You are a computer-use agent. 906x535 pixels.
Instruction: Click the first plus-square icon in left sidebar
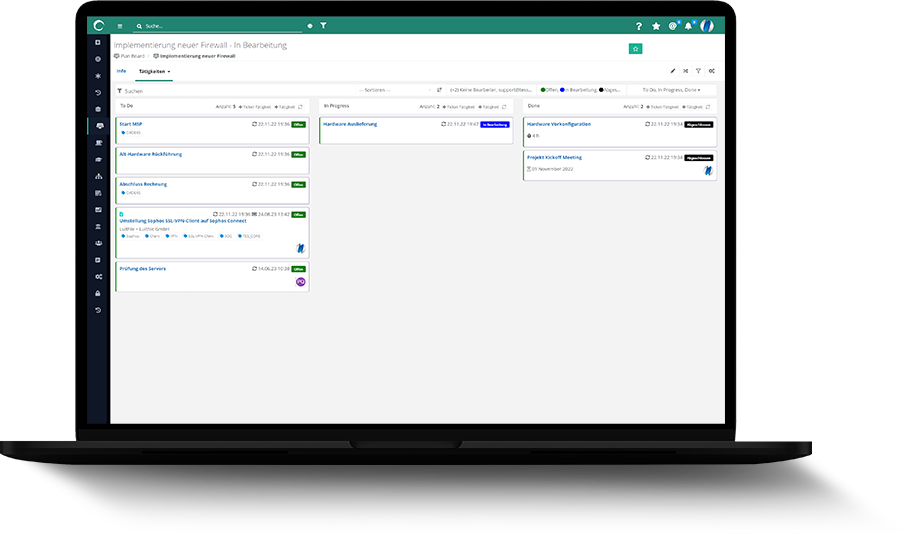pyautogui.click(x=98, y=42)
